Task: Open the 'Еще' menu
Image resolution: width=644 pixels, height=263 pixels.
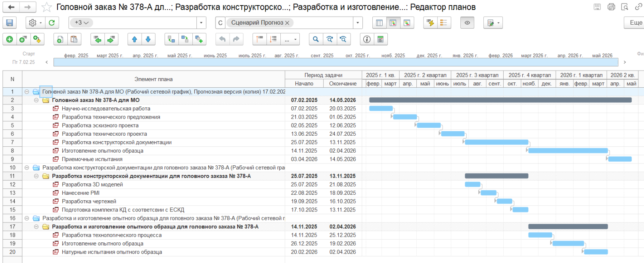Action: pyautogui.click(x=635, y=23)
